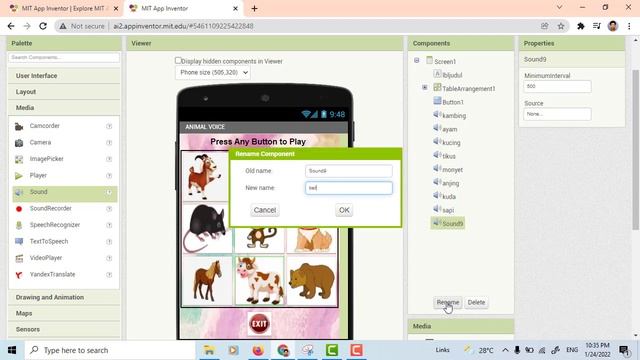Viewport: 640px width, 360px height.
Task: Toggle display hidden components in Viewer
Action: point(178,60)
